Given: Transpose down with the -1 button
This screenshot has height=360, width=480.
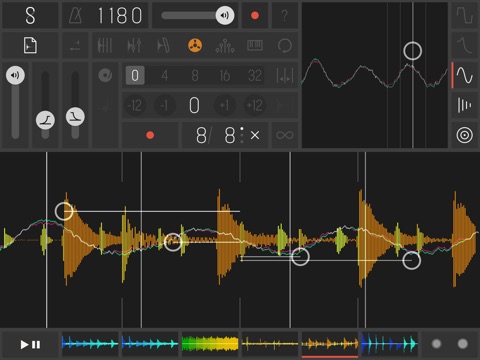Looking at the screenshot, I should pos(164,106).
